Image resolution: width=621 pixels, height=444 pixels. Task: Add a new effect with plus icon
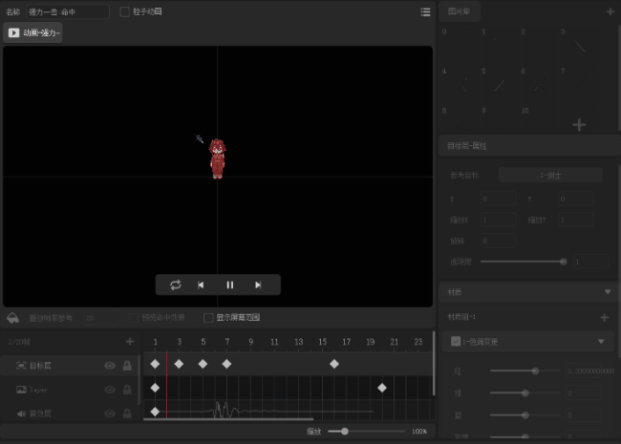coord(605,317)
